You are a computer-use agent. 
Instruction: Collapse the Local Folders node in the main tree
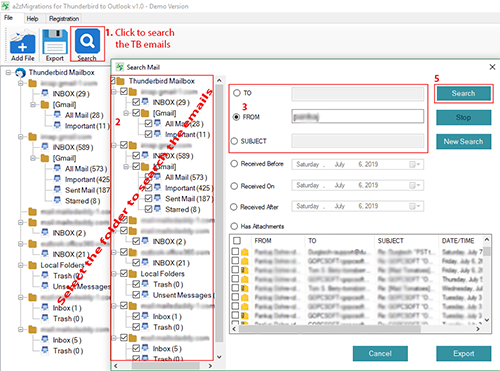pyautogui.click(x=21, y=265)
